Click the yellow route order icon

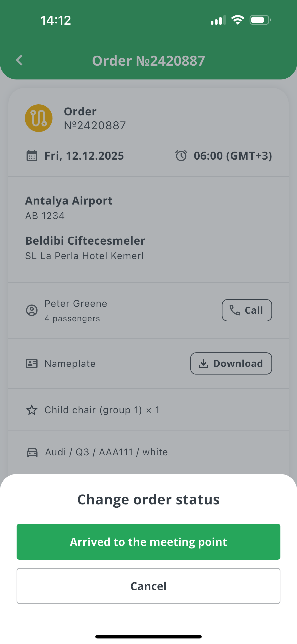[39, 118]
